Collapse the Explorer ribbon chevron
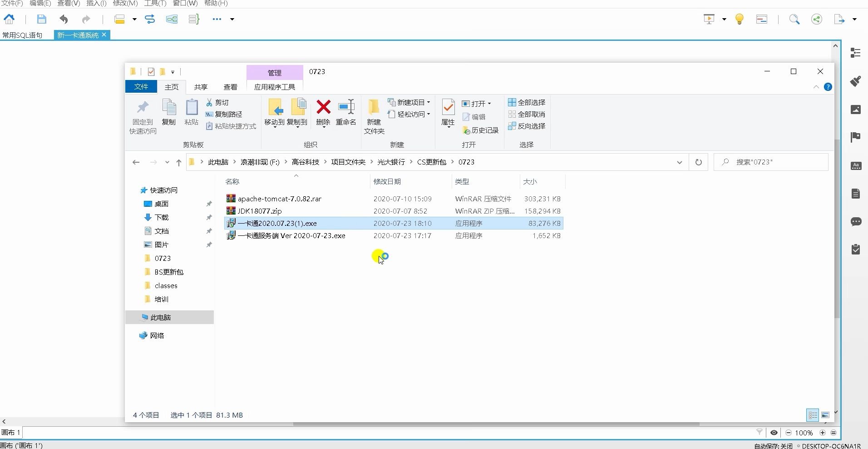Screen dimensions: 868x449 [816, 87]
